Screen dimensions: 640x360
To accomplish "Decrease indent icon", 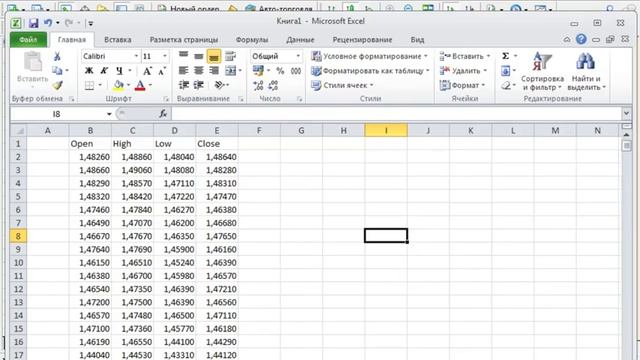I will point(183,85).
